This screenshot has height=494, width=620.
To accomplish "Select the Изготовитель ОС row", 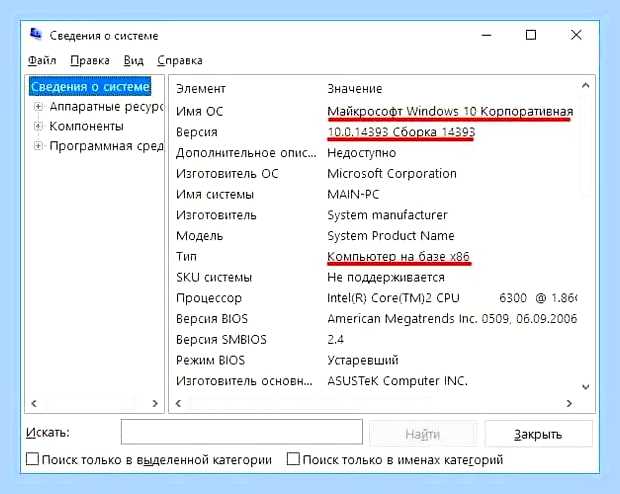I will [376, 174].
